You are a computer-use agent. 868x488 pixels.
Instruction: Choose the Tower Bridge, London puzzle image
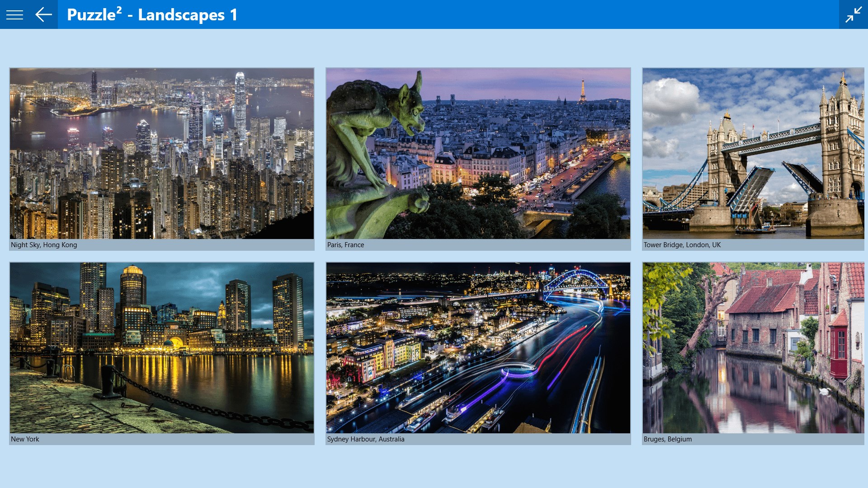click(x=753, y=154)
